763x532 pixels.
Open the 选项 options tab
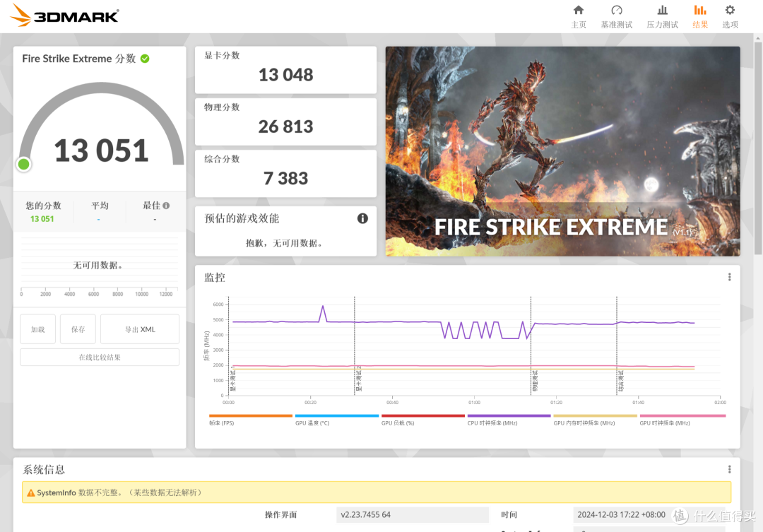tap(730, 16)
